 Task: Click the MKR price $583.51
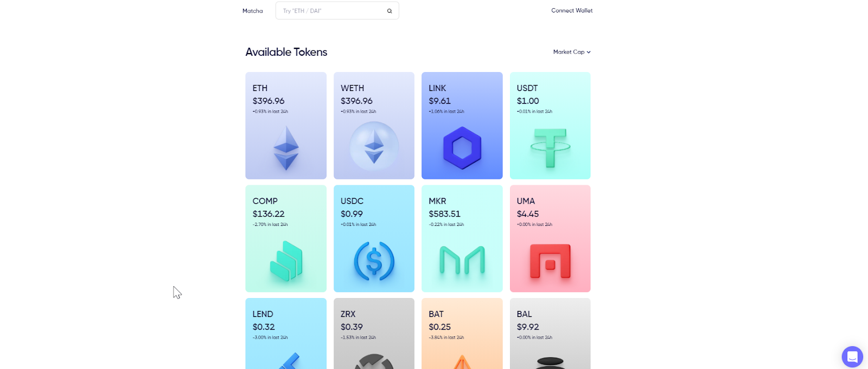tap(444, 214)
